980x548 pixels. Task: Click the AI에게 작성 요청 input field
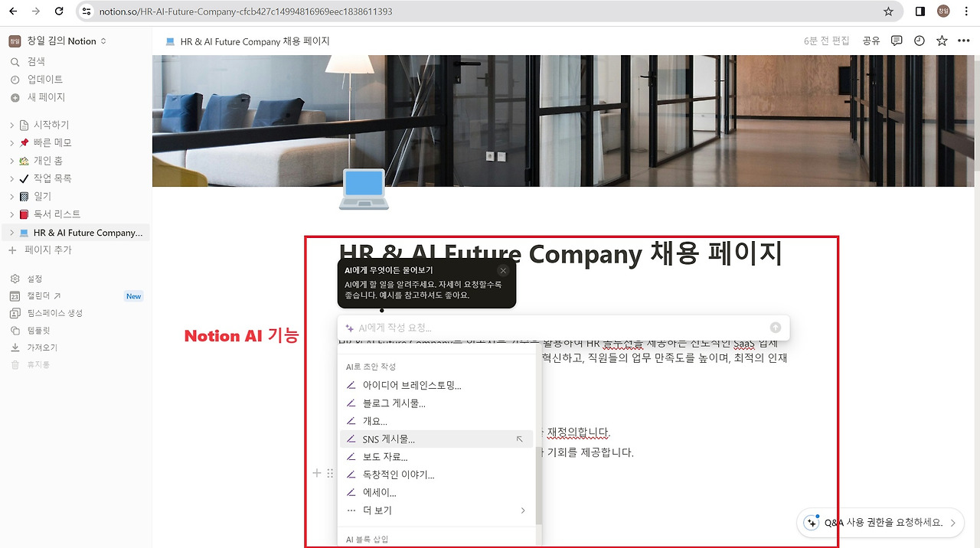coord(563,328)
